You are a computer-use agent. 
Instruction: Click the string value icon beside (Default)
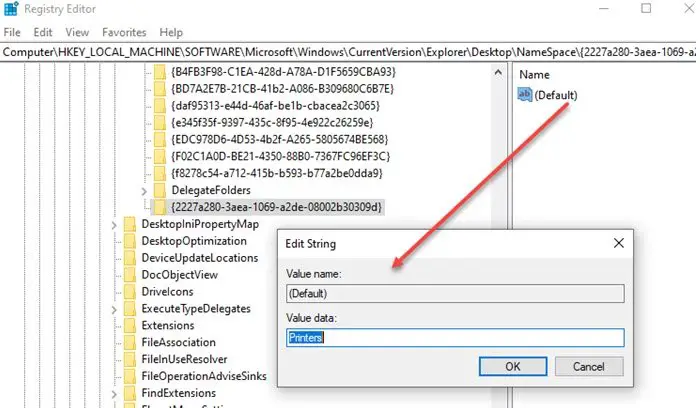pyautogui.click(x=525, y=95)
